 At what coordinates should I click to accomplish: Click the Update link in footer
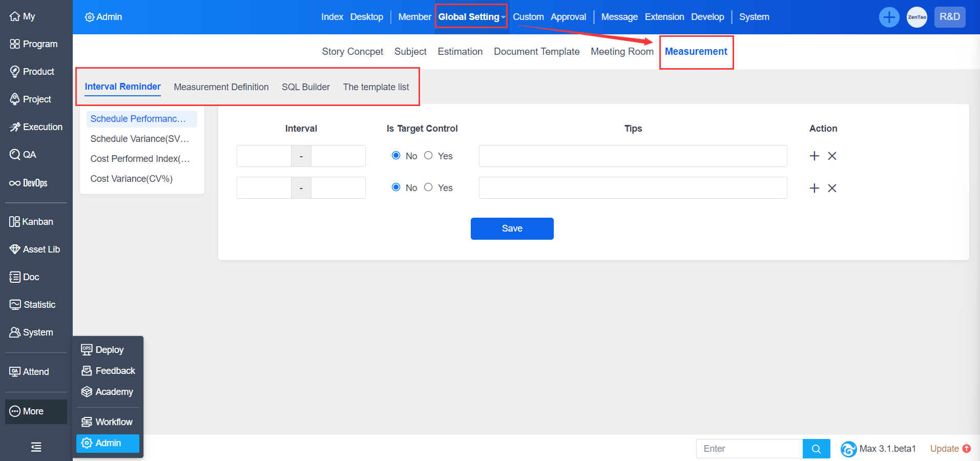[944, 449]
